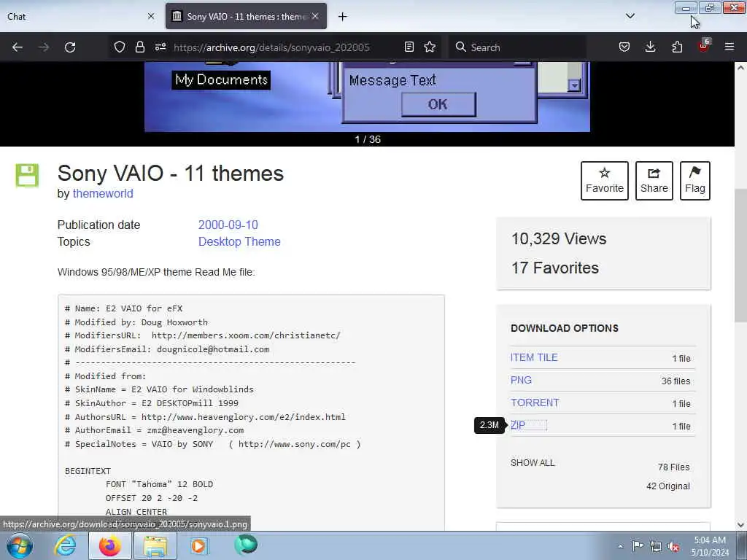Click the scrollbar up arrow
The image size is (747, 560).
(740, 68)
